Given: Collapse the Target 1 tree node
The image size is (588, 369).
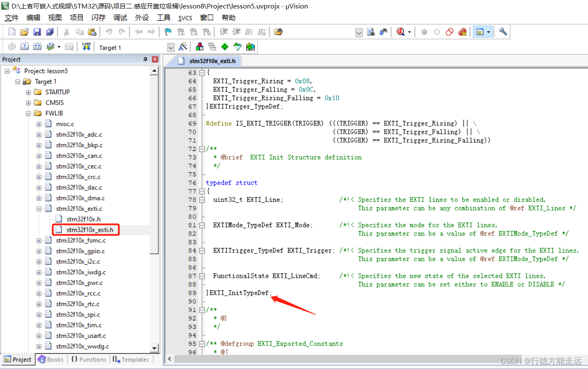Looking at the screenshot, I should tap(18, 81).
